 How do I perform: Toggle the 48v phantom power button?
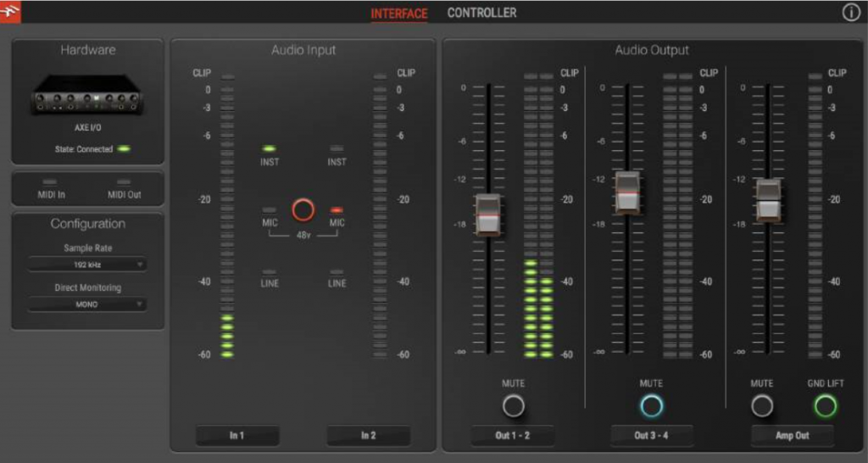point(303,210)
